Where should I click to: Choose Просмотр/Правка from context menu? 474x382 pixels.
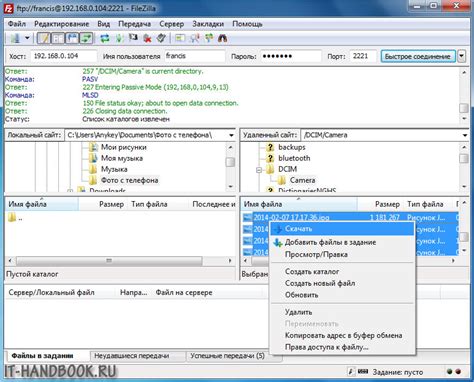point(342,254)
